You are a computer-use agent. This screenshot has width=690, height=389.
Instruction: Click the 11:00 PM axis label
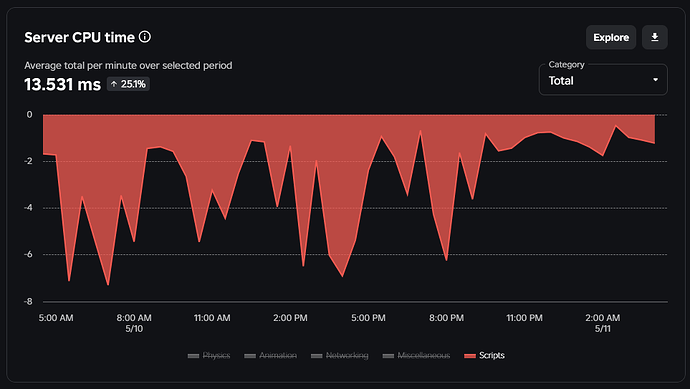(524, 318)
